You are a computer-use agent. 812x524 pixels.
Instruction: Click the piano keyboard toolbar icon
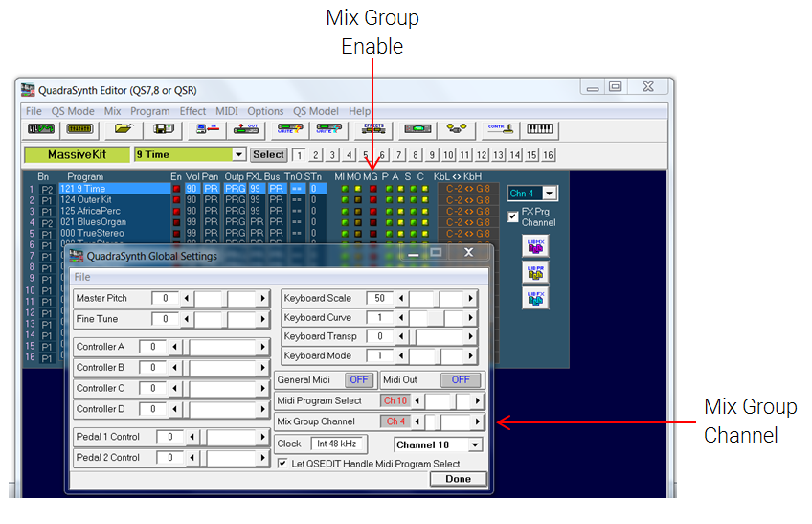pos(540,127)
